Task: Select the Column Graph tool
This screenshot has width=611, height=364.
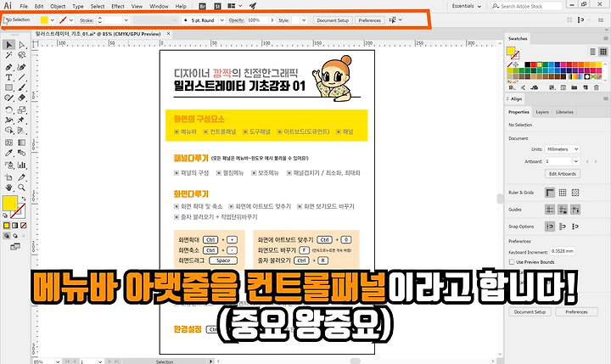Action: [22, 165]
